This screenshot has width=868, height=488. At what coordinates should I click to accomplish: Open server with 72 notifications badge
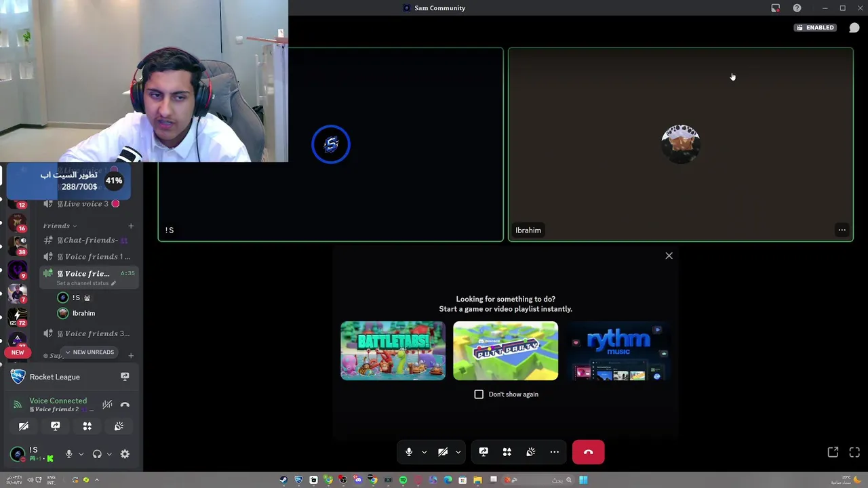(17, 317)
